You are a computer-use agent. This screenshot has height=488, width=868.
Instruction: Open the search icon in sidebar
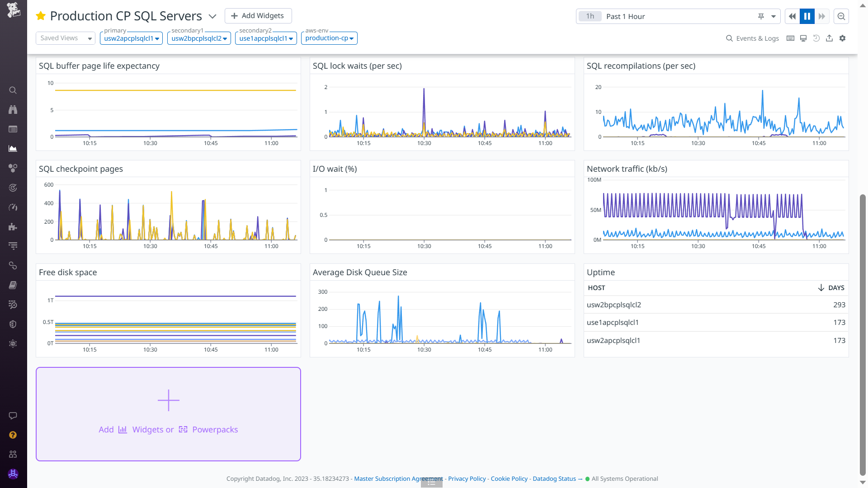13,90
